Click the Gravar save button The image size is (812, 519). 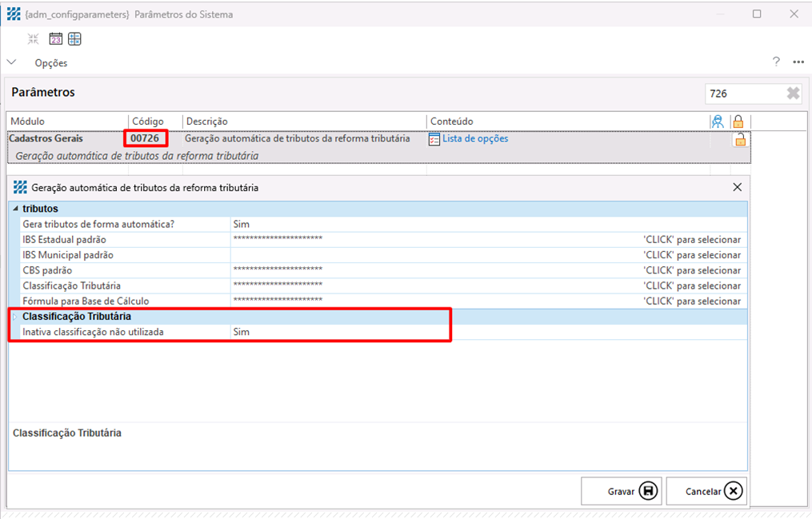(622, 491)
